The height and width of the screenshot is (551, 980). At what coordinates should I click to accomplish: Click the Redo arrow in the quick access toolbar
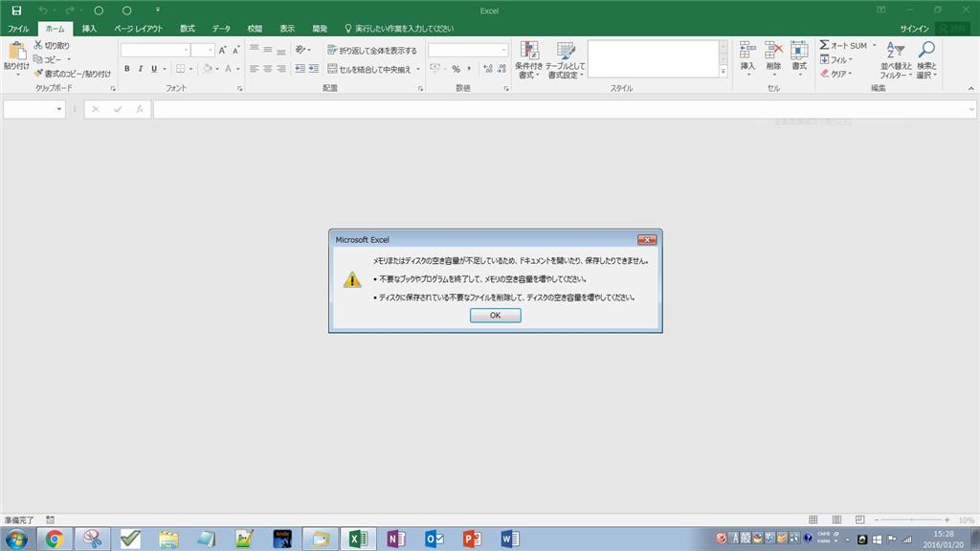(70, 11)
